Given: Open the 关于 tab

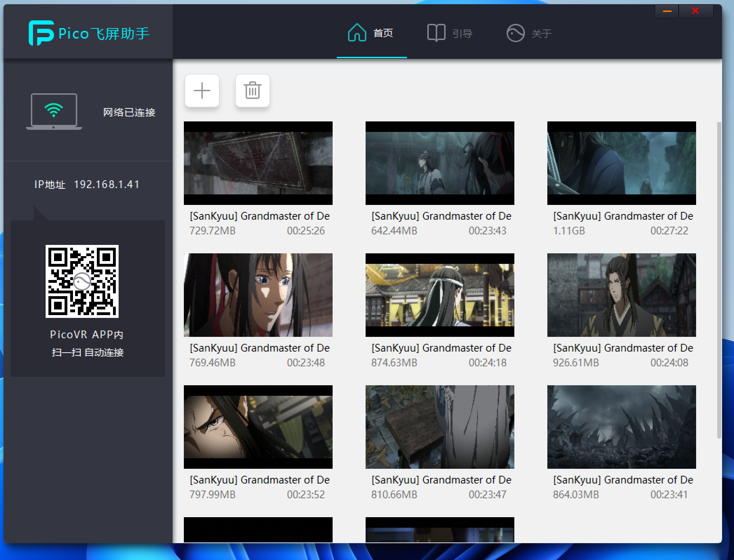Looking at the screenshot, I should pyautogui.click(x=541, y=34).
